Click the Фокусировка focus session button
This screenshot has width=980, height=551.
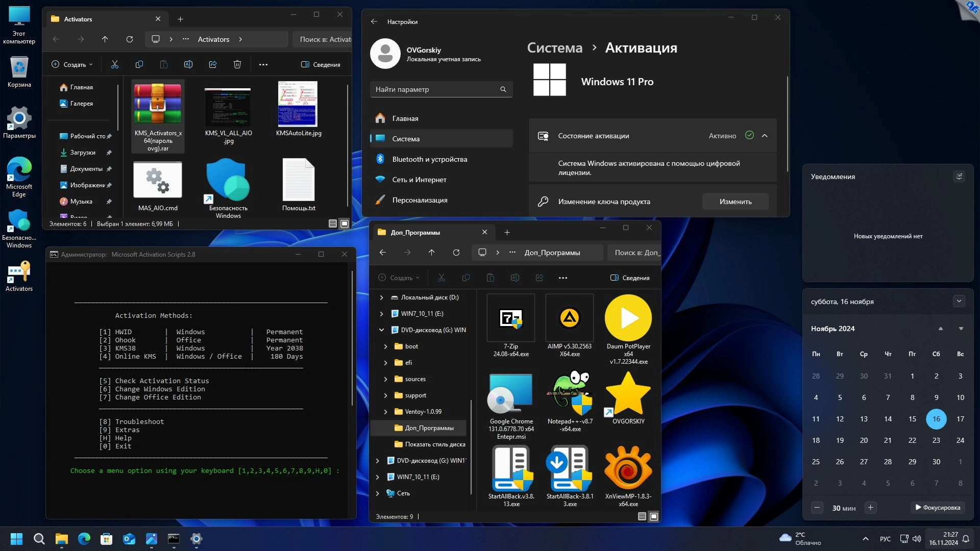[938, 507]
